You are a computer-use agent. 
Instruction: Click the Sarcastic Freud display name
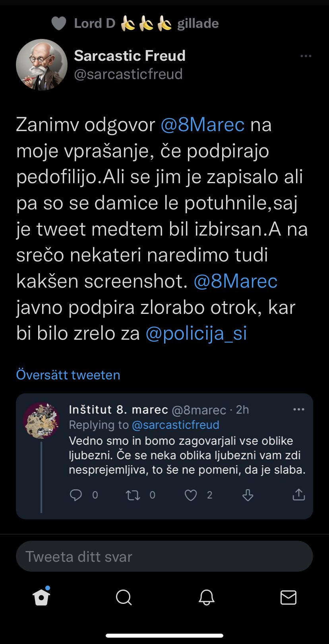pos(130,56)
